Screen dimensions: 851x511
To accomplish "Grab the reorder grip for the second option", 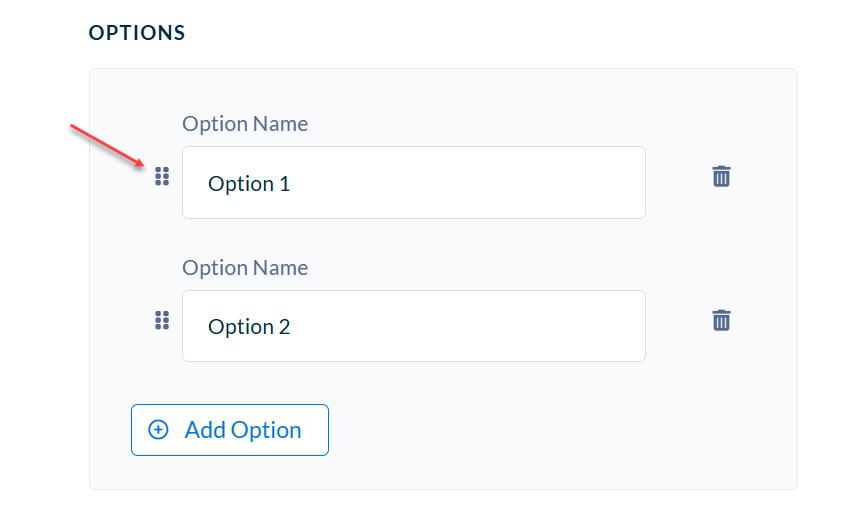I will [x=162, y=320].
